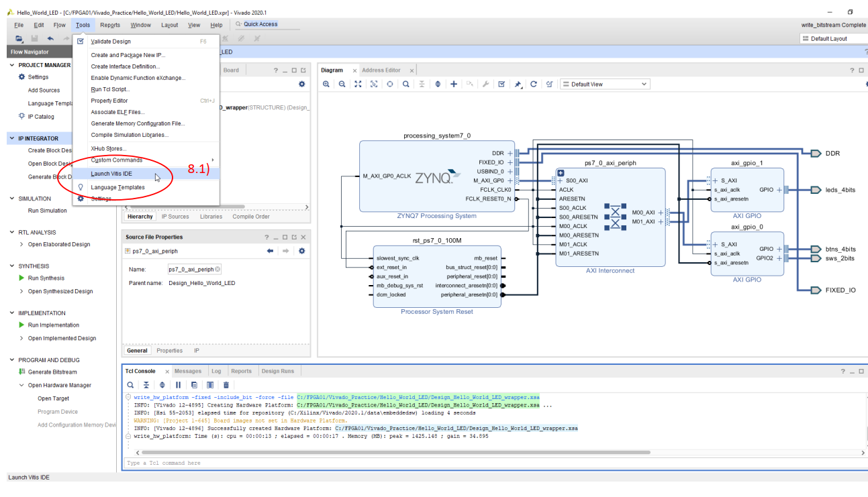
Task: Click the Run Implementation green play icon
Action: tap(22, 325)
